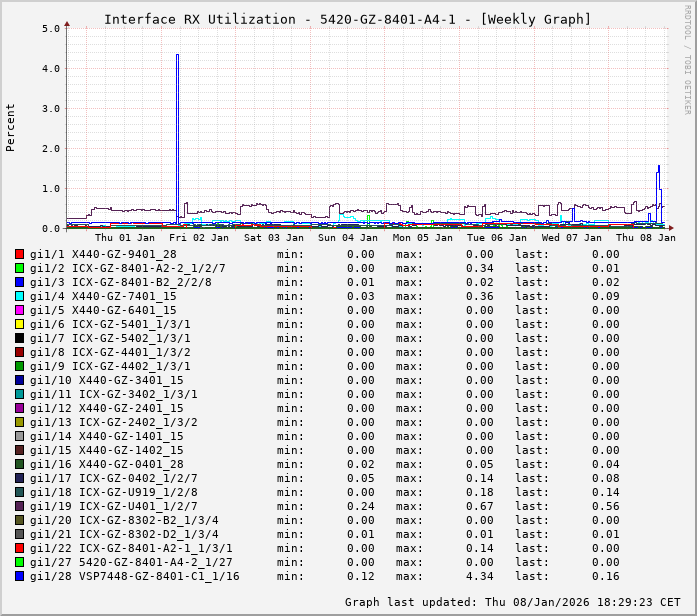Screen dimensions: 697x616
Task: Click the purple swatch for gi1/12 X440-GZ-2401_15
Action: tap(20, 408)
